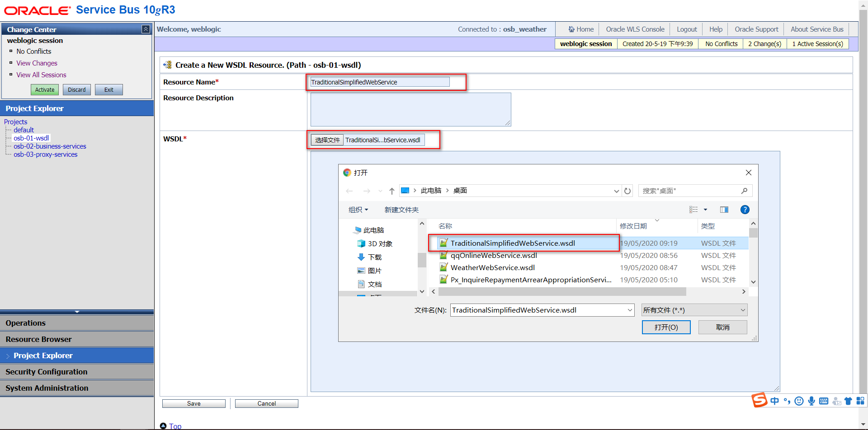
Task: Click the emoji icon on the Sogou toolbar
Action: [799, 401]
